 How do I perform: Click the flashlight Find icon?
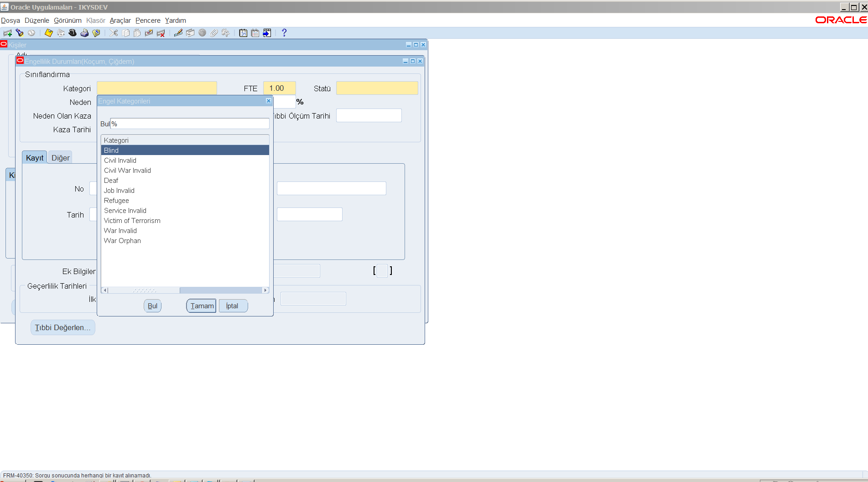tap(20, 33)
